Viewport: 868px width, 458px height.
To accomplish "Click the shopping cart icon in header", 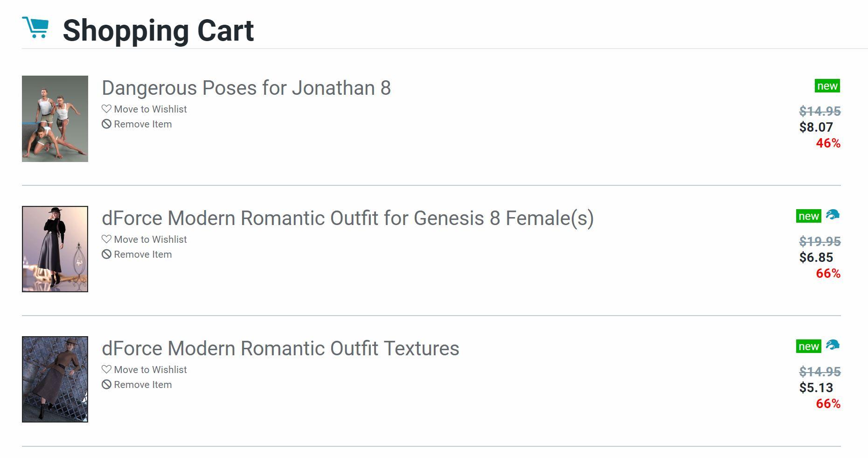I will 35,28.
